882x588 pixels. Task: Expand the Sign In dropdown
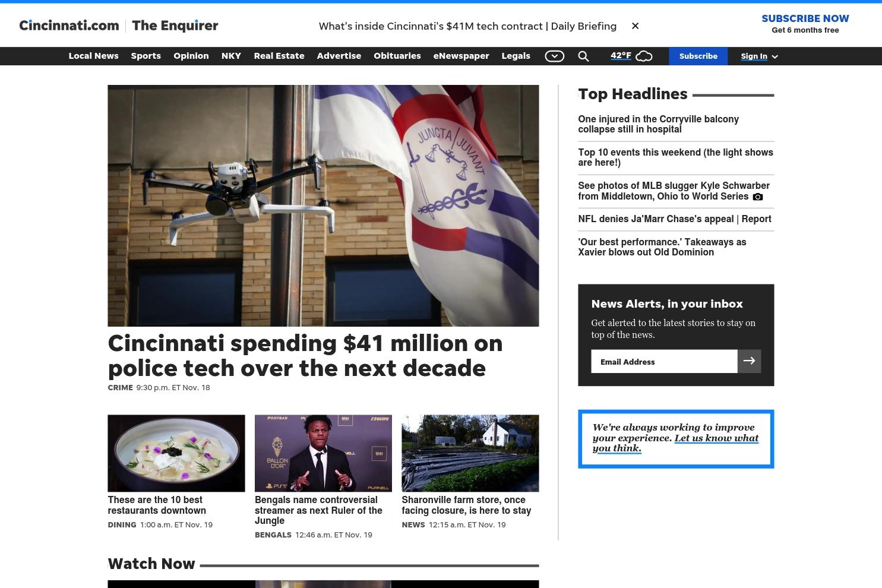(x=759, y=56)
